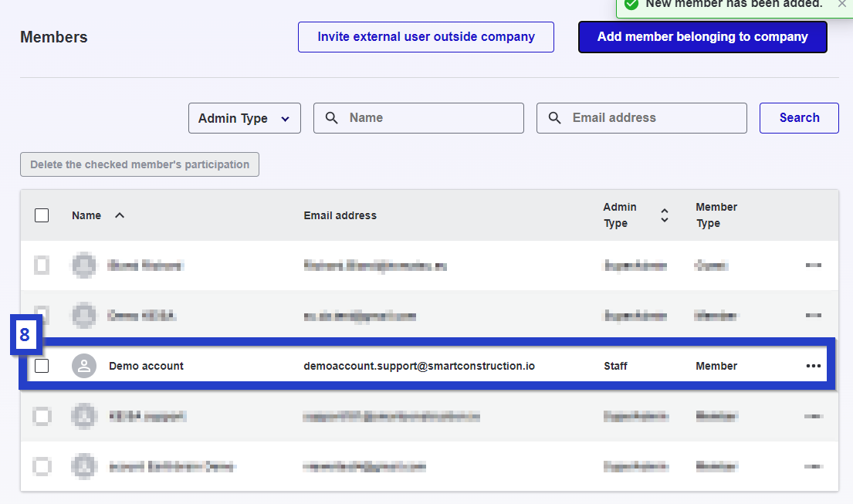This screenshot has width=853, height=504.
Task: Expand the Admin Type filter dropdown
Action: point(244,118)
